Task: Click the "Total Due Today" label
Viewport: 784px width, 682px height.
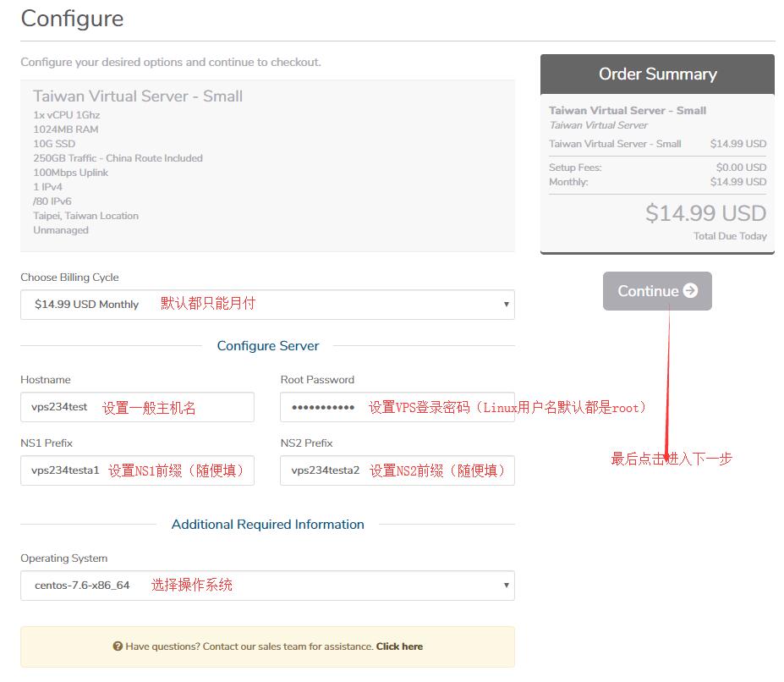Action: pyautogui.click(x=730, y=236)
